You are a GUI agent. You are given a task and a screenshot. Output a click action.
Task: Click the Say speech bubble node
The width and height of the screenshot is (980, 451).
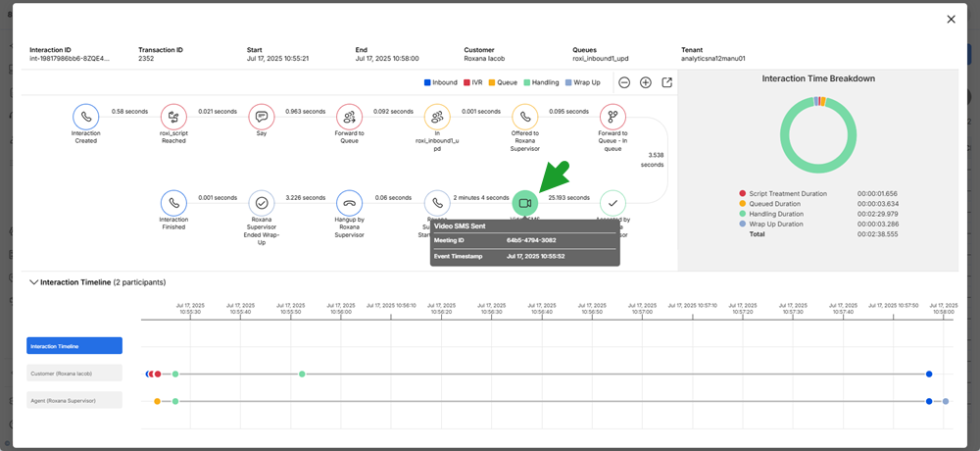262,117
